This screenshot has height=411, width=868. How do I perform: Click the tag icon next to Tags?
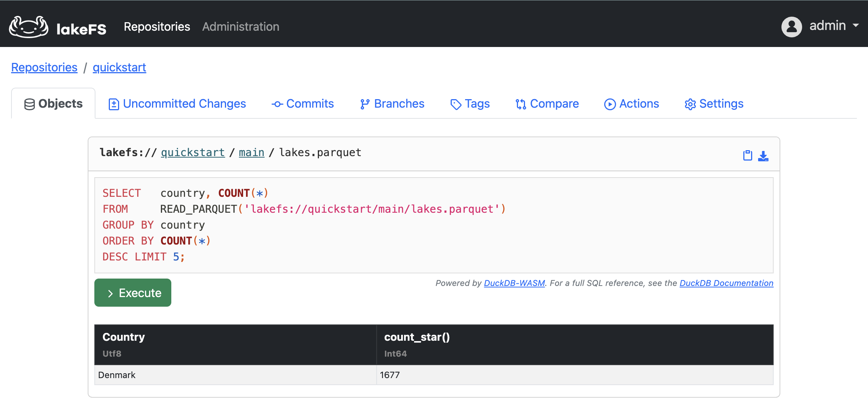tap(455, 104)
